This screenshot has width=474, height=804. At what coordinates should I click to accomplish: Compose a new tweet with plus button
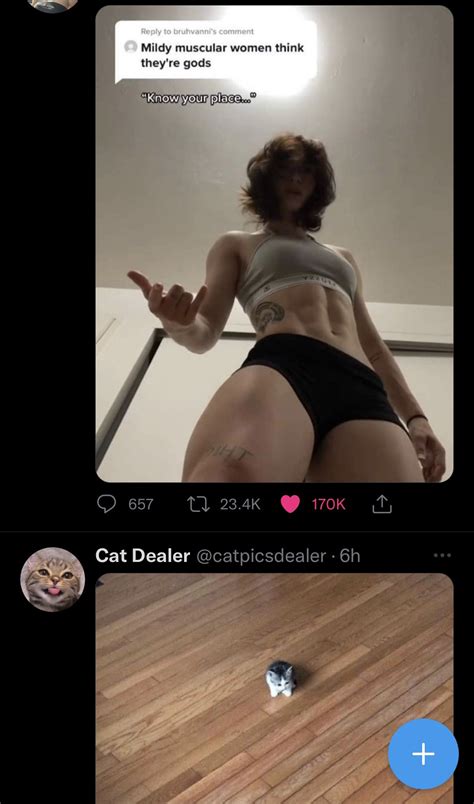423,754
